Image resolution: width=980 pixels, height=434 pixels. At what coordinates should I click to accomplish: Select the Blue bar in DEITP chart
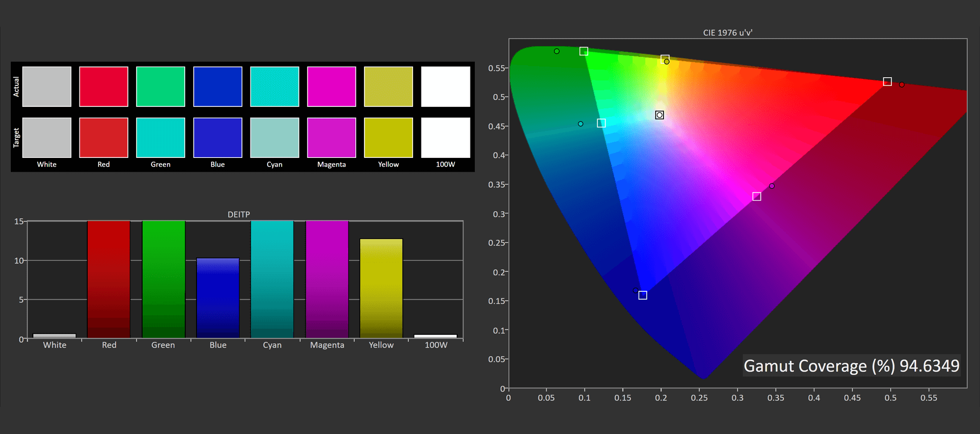coord(218,298)
